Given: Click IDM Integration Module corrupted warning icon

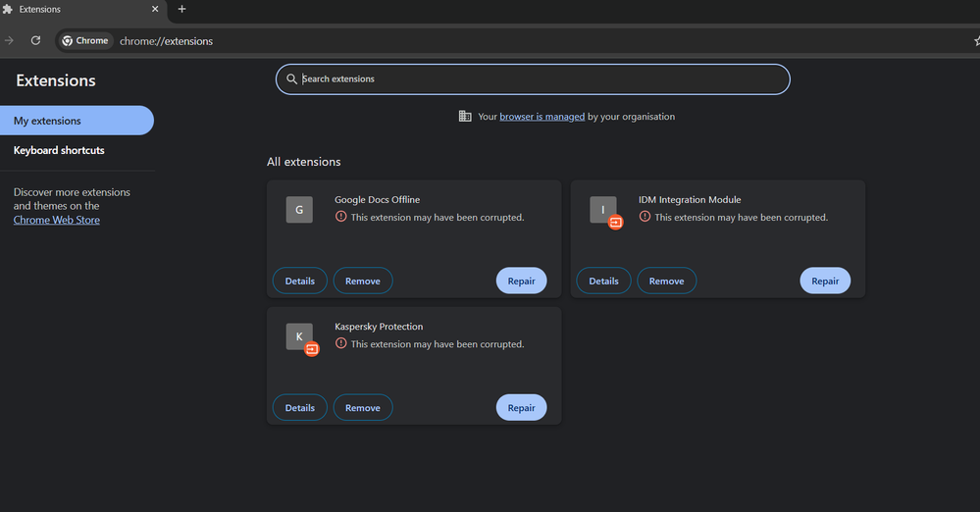Looking at the screenshot, I should coord(645,217).
